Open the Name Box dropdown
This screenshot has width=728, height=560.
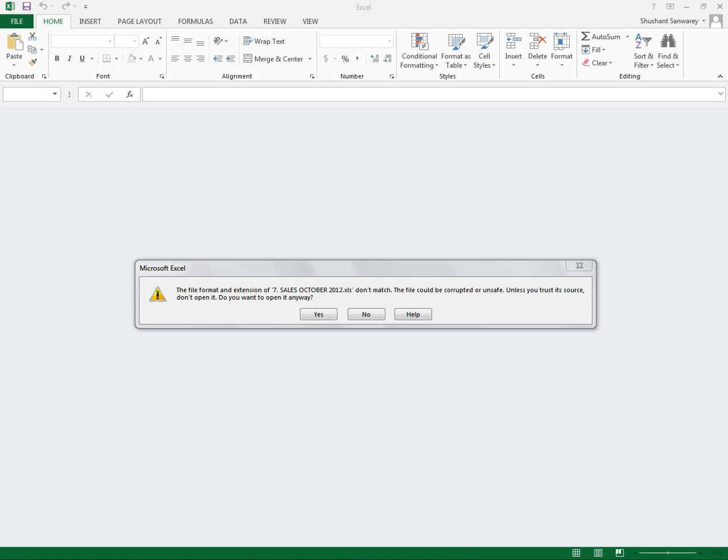pos(55,94)
